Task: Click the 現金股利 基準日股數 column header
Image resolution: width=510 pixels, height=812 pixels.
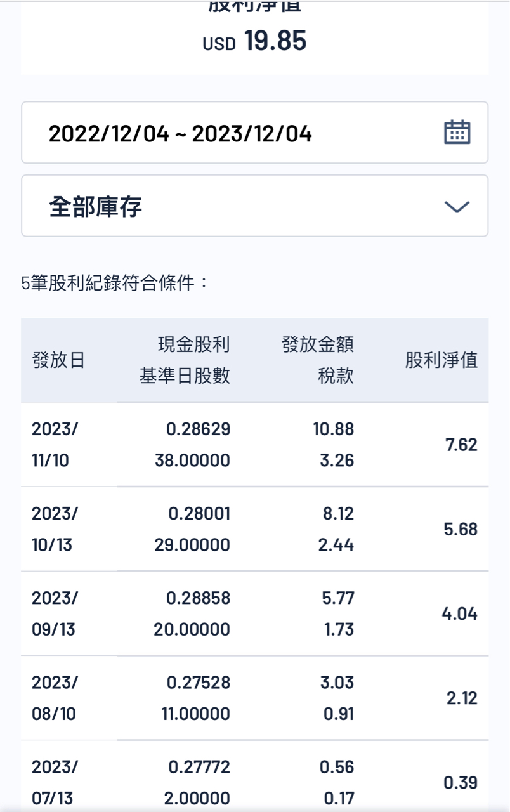Action: [185, 360]
